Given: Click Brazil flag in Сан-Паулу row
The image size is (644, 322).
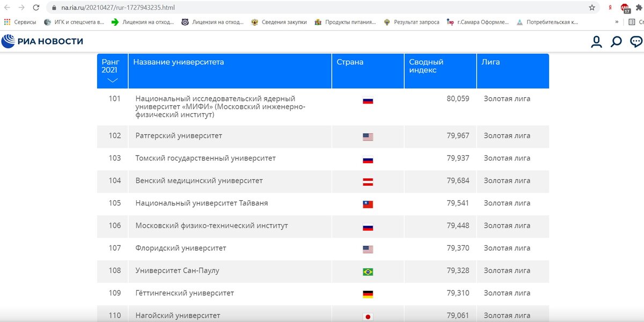Looking at the screenshot, I should point(368,272).
